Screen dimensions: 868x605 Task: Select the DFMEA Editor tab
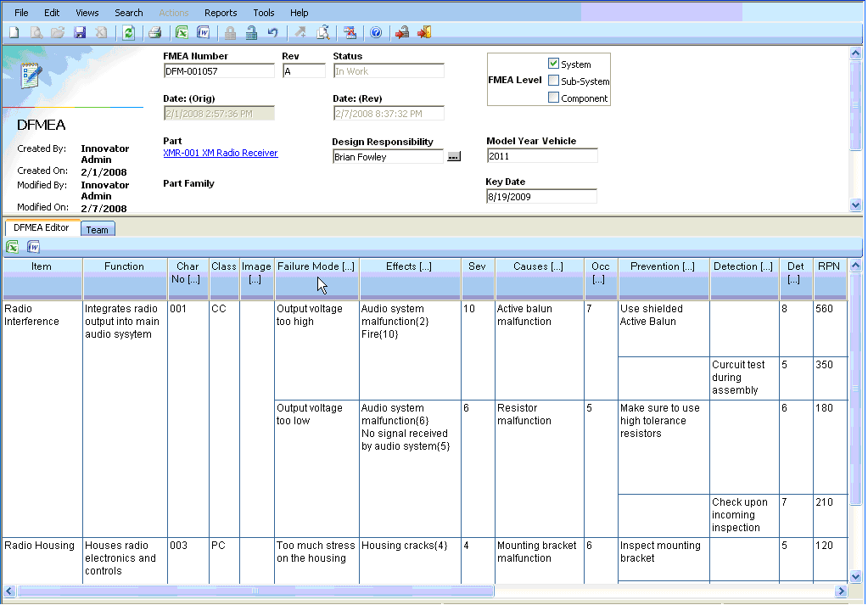click(42, 227)
